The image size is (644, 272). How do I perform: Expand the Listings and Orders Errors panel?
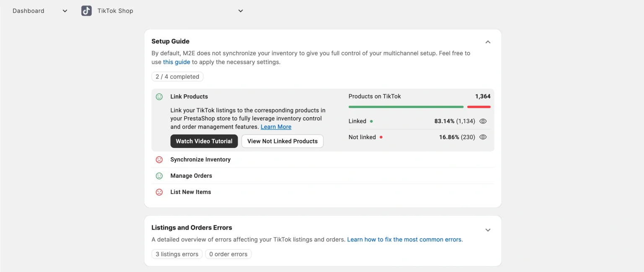(x=488, y=230)
